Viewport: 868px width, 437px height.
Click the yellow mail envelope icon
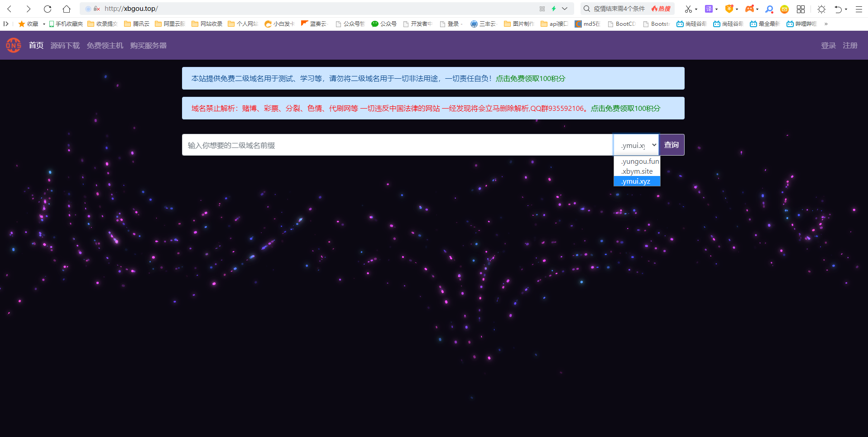tap(785, 9)
